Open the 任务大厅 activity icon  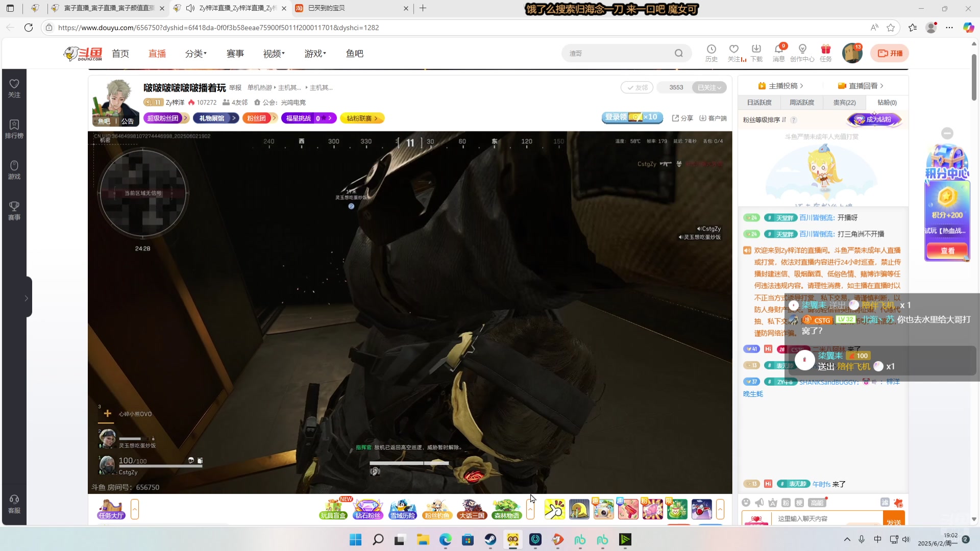[111, 509]
